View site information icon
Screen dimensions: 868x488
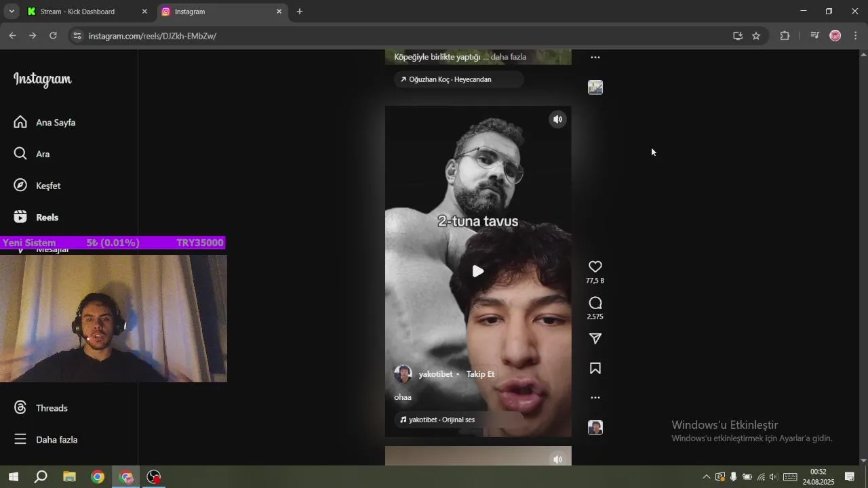tap(77, 36)
